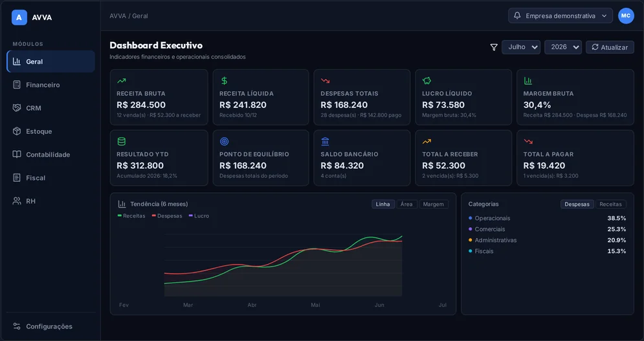
Task: Click the Administrativas category row
Action: [547, 240]
